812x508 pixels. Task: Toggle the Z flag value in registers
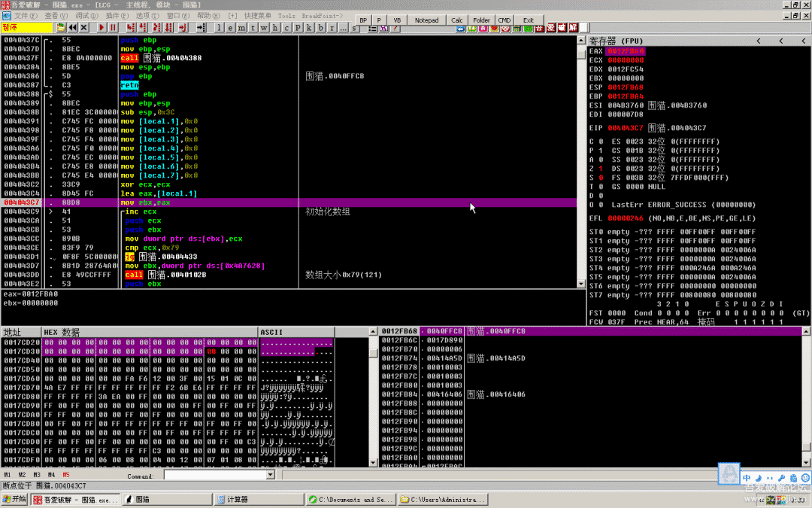click(601, 169)
